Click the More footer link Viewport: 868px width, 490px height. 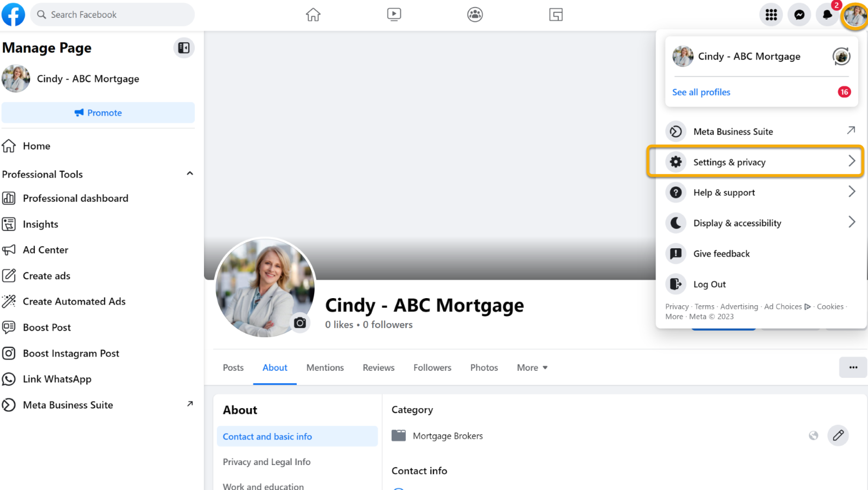(x=674, y=317)
